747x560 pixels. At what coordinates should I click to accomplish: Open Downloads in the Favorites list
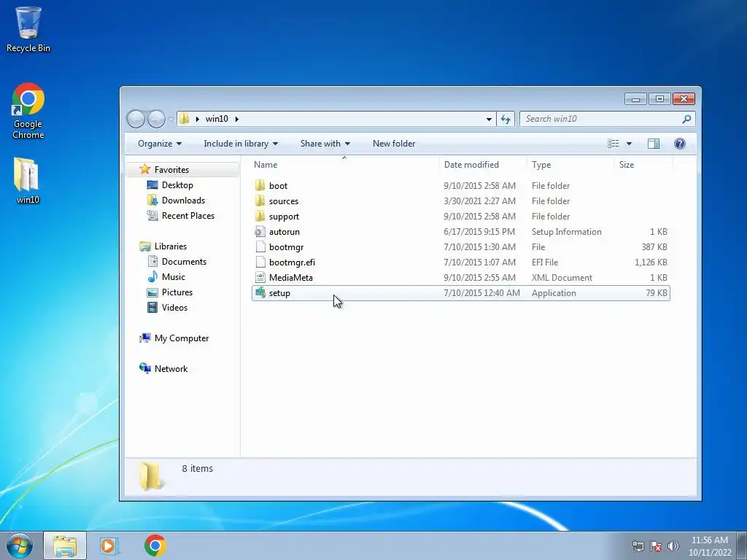coord(183,201)
